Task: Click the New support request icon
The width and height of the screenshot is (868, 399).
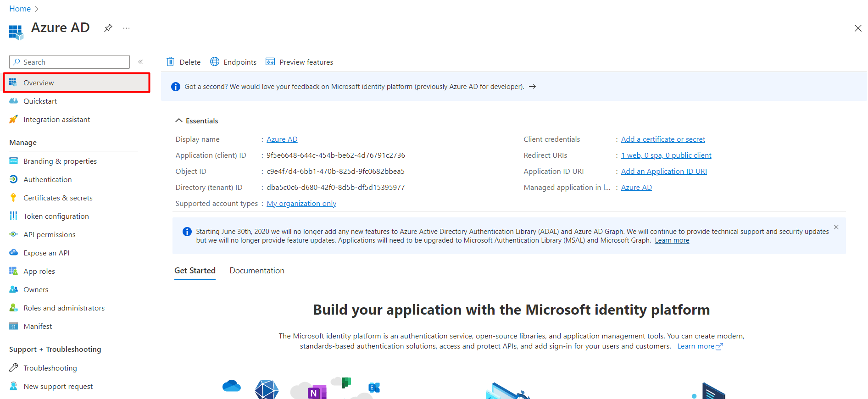Action: click(14, 386)
